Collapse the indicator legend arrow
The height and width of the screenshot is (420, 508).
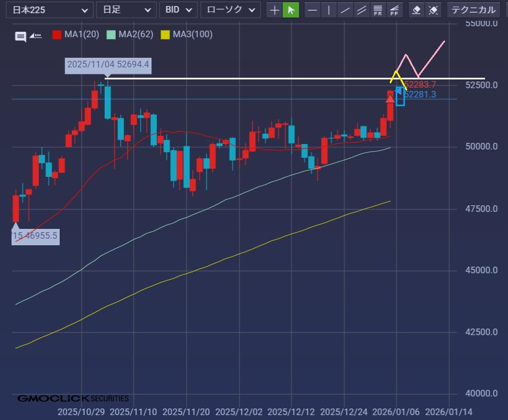tap(36, 36)
